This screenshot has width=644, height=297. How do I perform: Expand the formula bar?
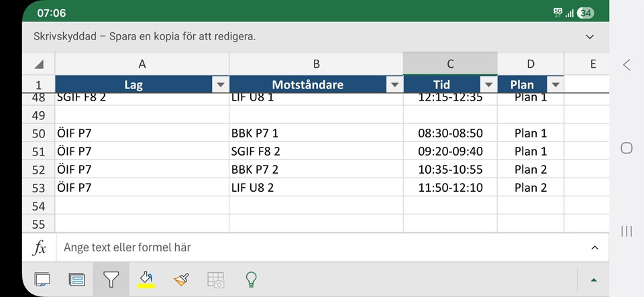point(594,247)
